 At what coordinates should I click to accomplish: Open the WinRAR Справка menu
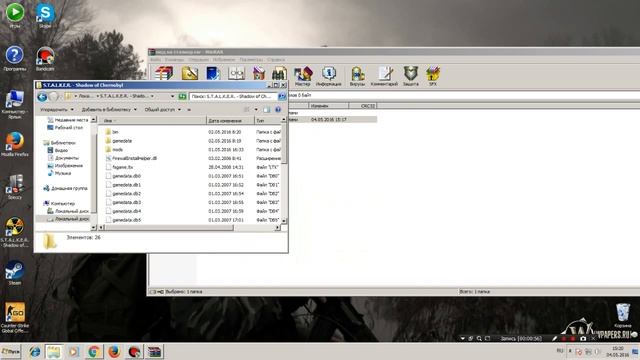[x=276, y=60]
